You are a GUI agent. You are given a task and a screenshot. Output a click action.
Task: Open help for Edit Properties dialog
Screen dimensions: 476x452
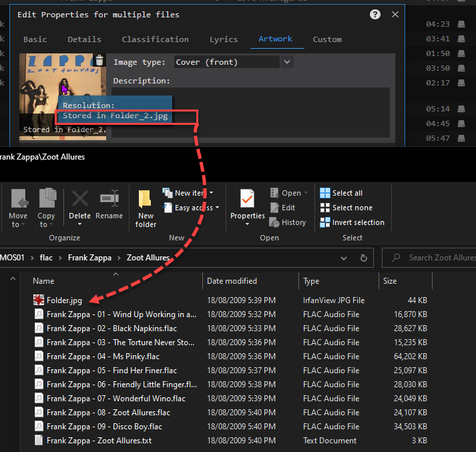375,14
